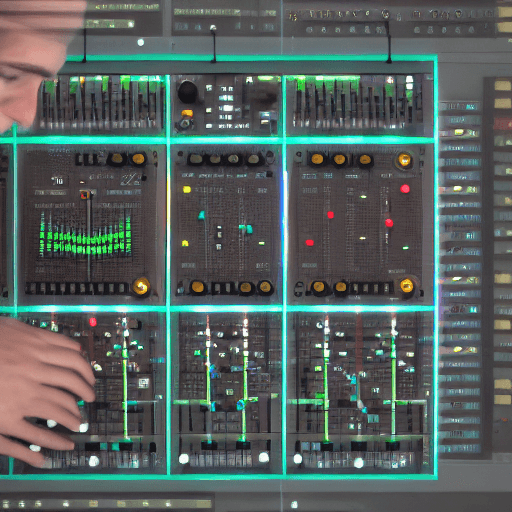Click the large black round knob
The width and height of the screenshot is (512, 512).
(187, 91)
